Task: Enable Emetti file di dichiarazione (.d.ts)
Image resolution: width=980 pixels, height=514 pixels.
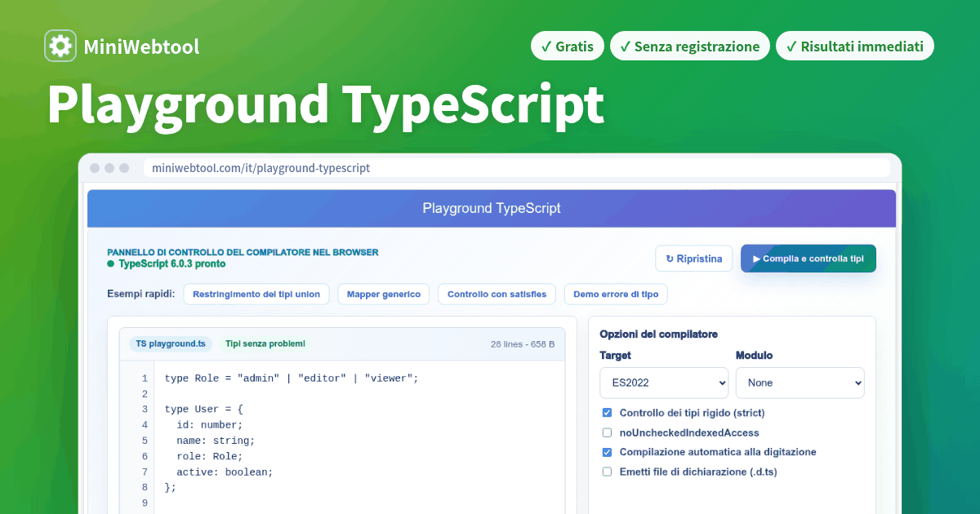Action: (x=607, y=472)
